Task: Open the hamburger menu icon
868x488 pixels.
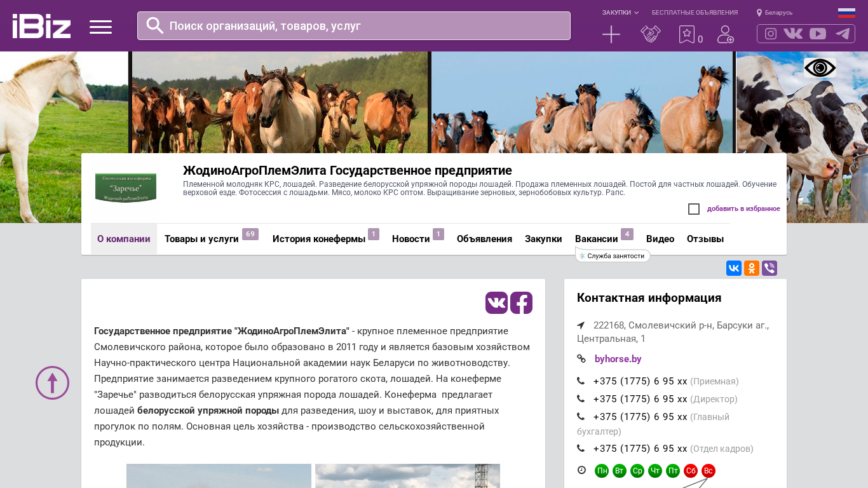Action: tap(100, 27)
